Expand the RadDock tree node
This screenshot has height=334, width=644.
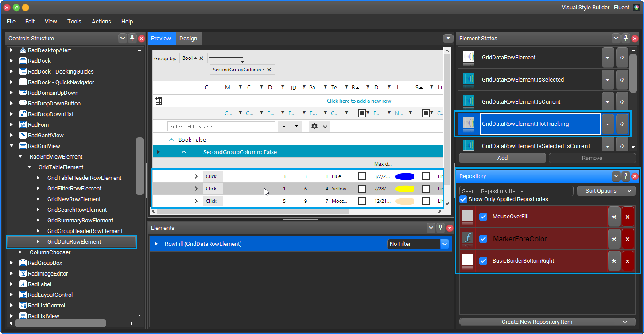pos(12,61)
